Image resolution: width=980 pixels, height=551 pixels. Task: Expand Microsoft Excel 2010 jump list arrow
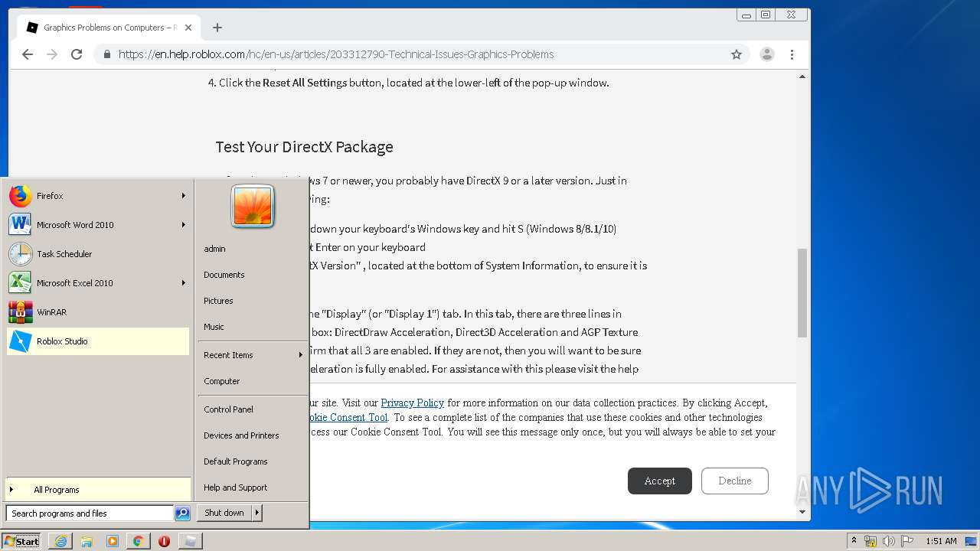coord(183,283)
